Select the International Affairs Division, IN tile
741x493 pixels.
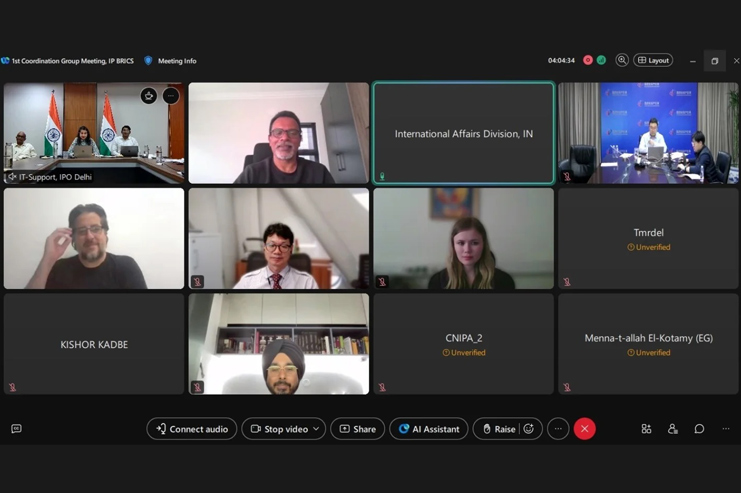pyautogui.click(x=464, y=133)
